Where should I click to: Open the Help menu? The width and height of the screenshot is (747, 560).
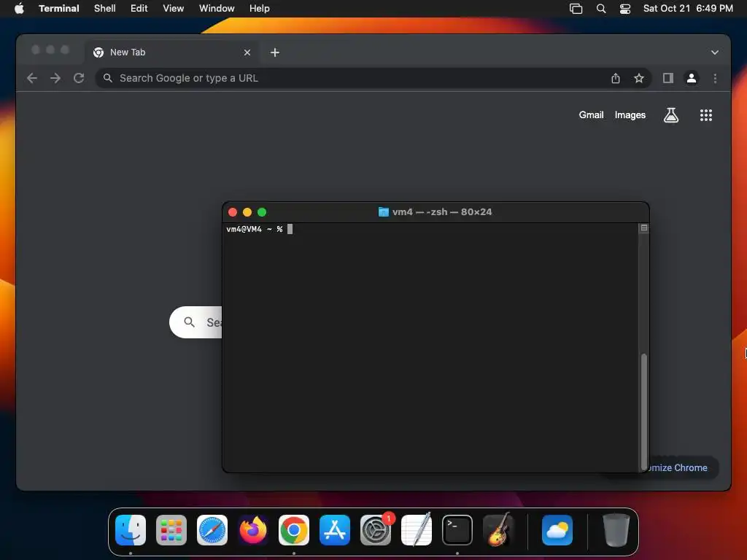pyautogui.click(x=260, y=8)
